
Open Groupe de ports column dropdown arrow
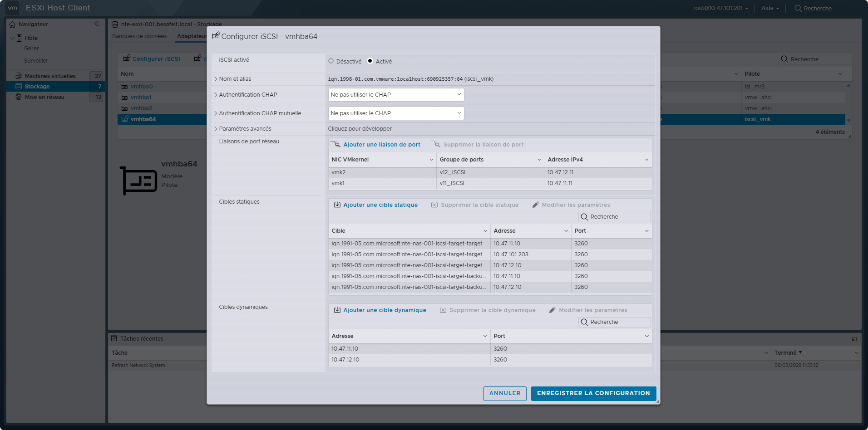tap(539, 160)
